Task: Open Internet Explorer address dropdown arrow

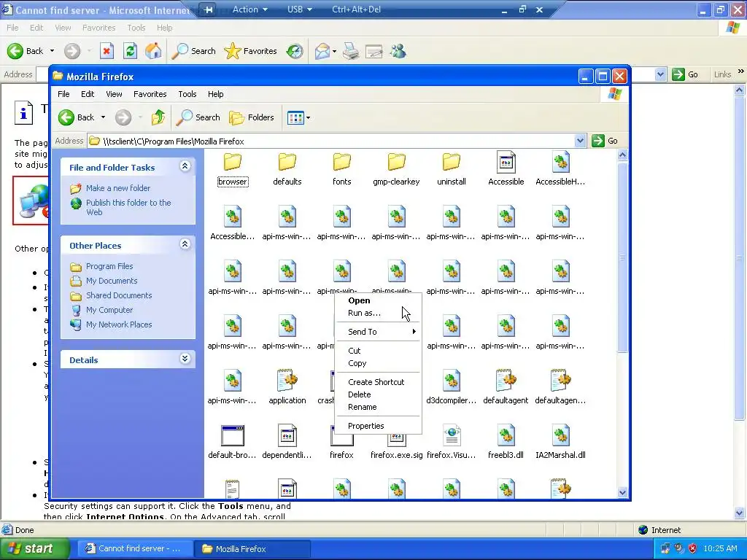Action: [x=660, y=74]
